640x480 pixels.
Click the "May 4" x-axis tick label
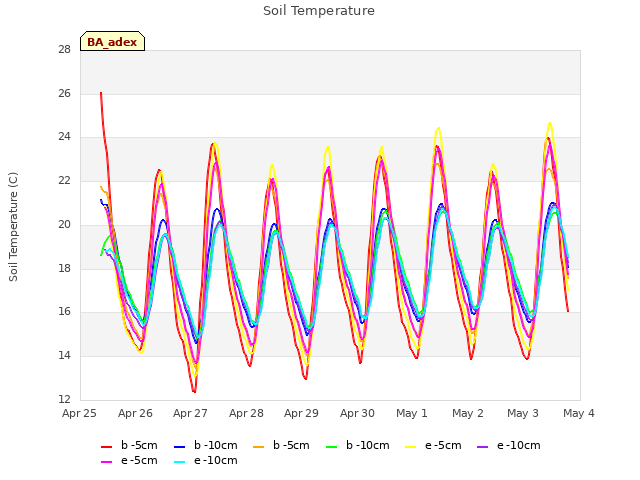[579, 413]
